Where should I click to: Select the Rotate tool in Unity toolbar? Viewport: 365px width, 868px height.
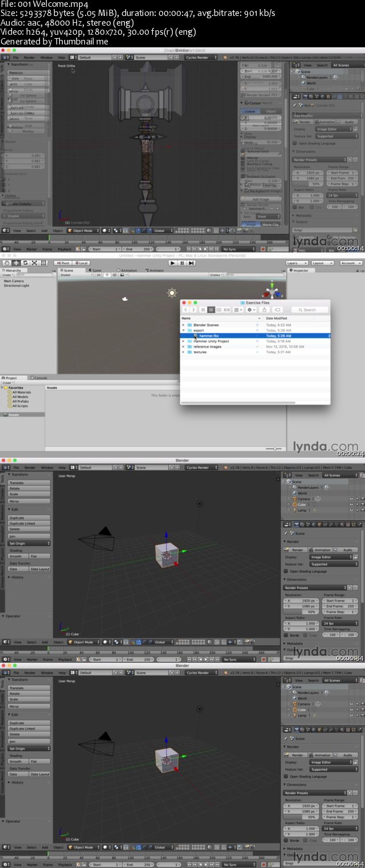coord(25,263)
